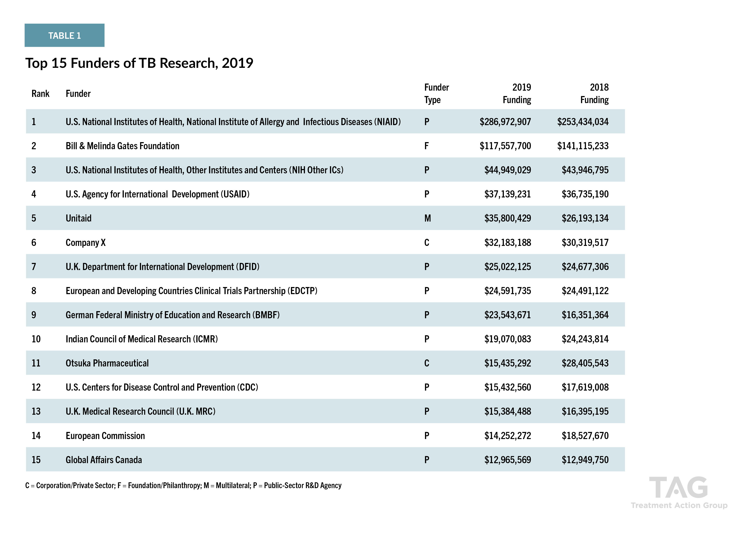Click the $19,070,083 value
Screen dimensions: 756x534
point(507,339)
